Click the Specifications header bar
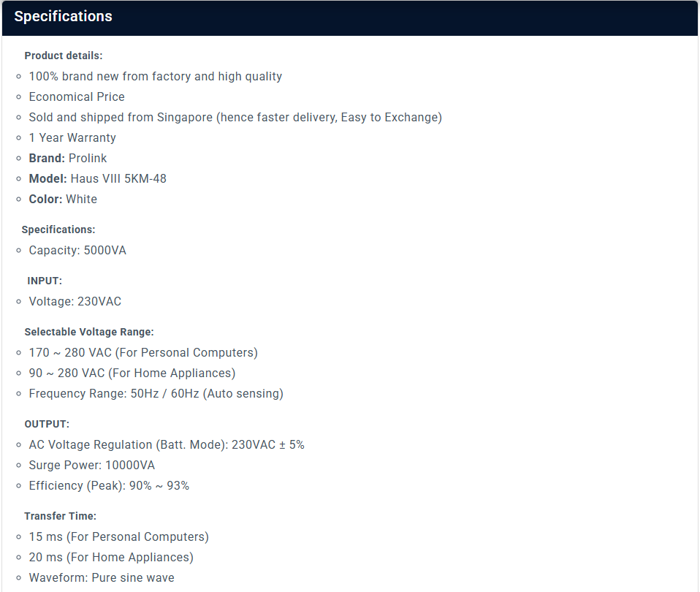Screen dimensions: 700x592 (x=349, y=17)
